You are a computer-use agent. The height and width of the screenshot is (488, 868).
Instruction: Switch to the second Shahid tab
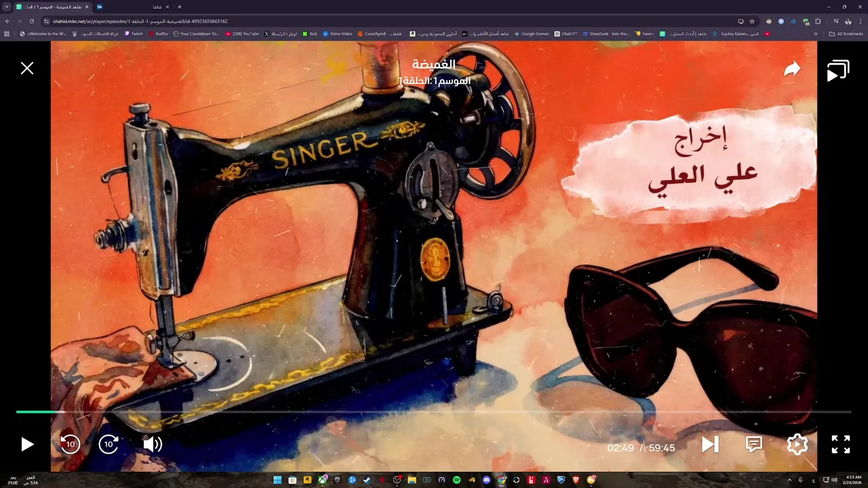point(132,7)
